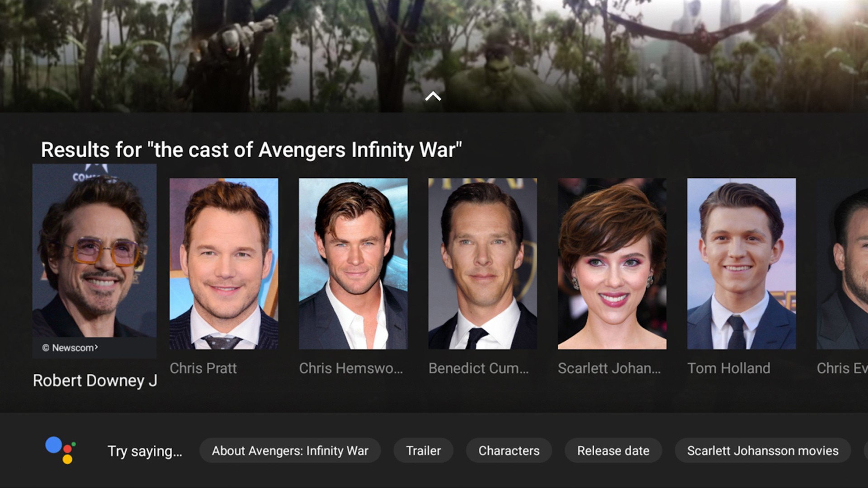Open the Newscom image credit link
This screenshot has height=488, width=868.
pyautogui.click(x=70, y=348)
